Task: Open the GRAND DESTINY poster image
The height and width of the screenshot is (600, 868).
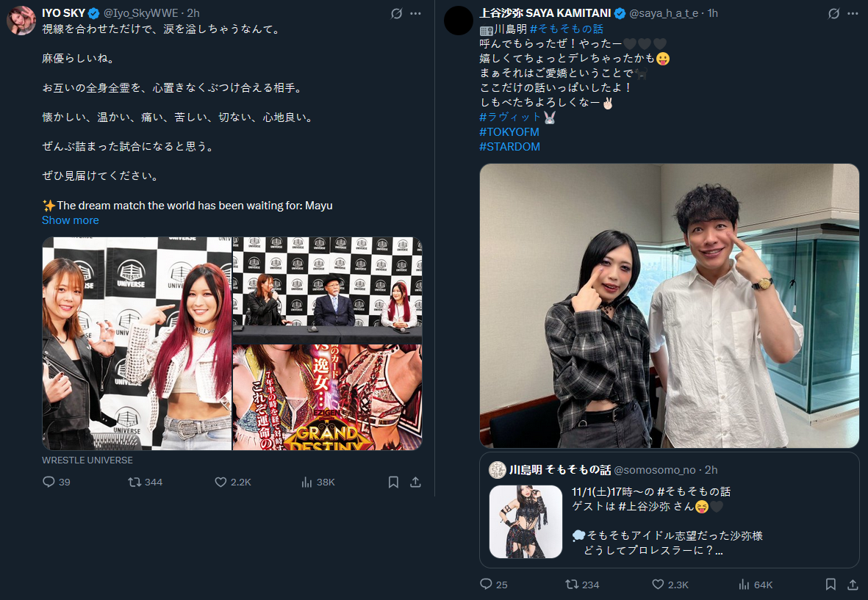Action: coord(327,397)
